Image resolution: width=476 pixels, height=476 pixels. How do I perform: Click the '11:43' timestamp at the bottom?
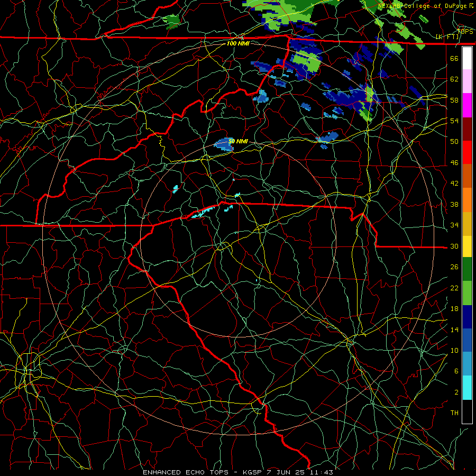click(322, 472)
